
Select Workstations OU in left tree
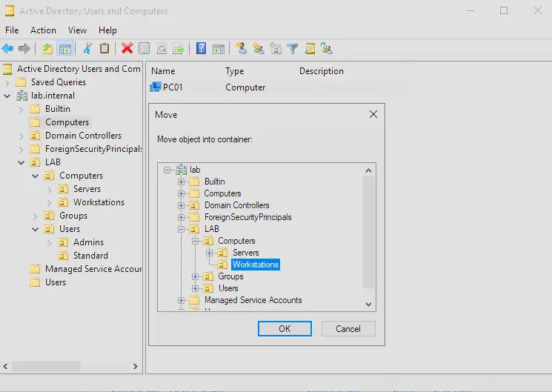click(99, 202)
